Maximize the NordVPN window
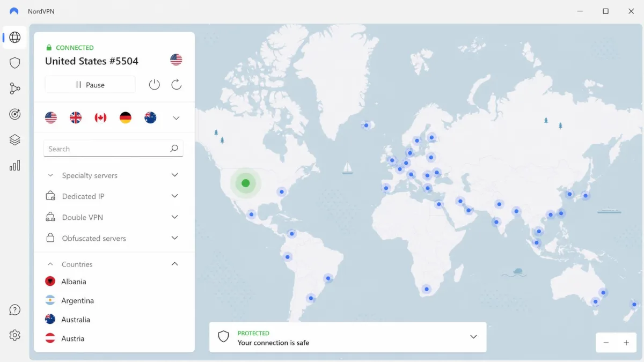The width and height of the screenshot is (644, 362). [x=605, y=11]
